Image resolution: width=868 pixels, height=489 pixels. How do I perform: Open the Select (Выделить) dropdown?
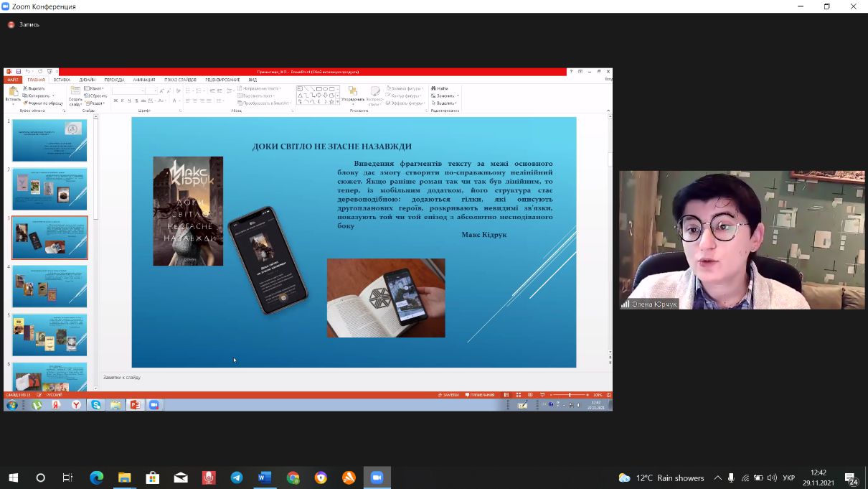[445, 103]
